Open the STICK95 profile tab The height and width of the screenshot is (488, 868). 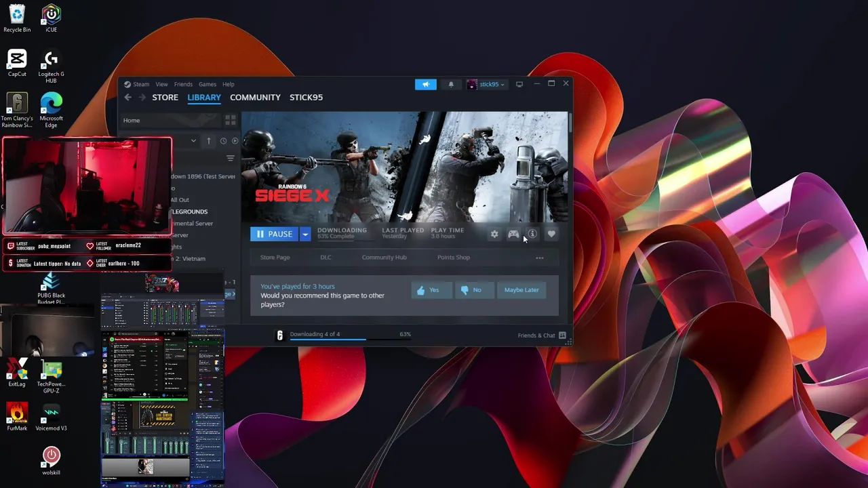coord(306,98)
